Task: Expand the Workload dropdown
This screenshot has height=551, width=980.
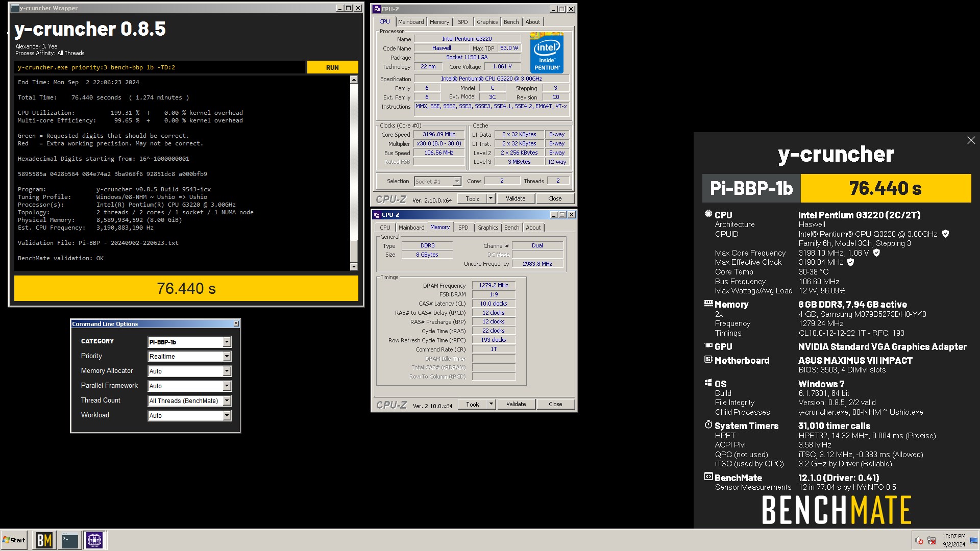Action: [227, 416]
